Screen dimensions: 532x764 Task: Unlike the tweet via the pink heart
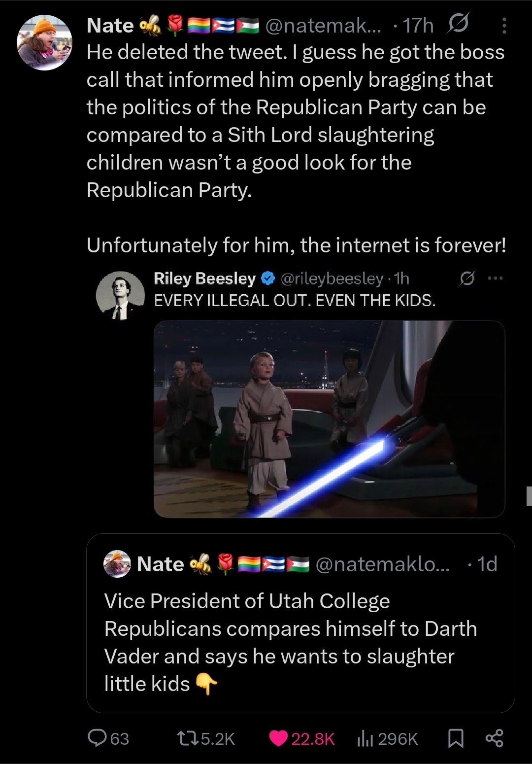point(279,738)
